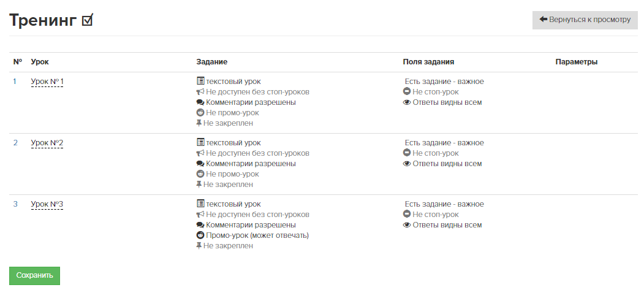Screen dimensions: 644x290
Task: Toggle answers visibility eye for lesson 1
Action: 407,102
